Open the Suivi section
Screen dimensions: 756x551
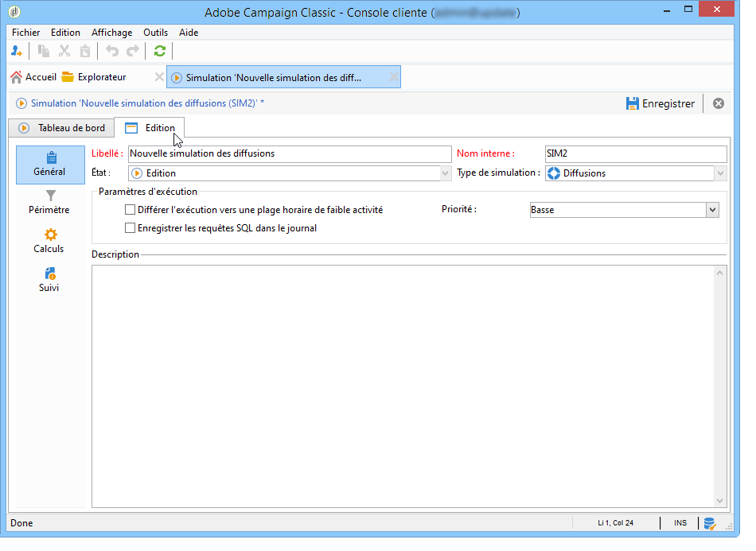tap(49, 280)
